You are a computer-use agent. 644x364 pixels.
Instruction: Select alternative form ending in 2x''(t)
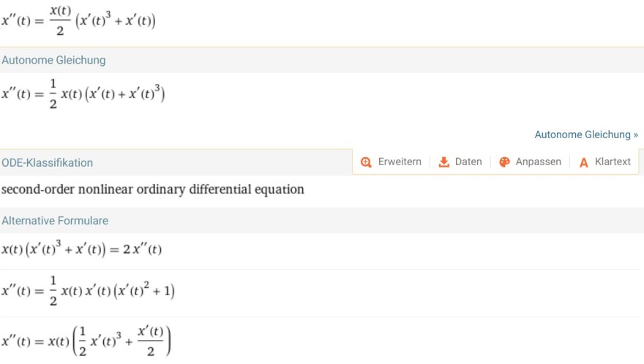pos(81,249)
